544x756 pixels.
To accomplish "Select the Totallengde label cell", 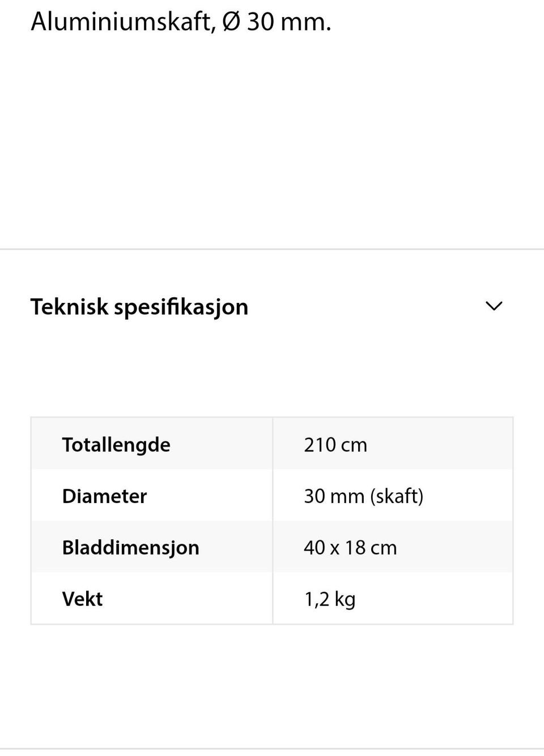I will pos(152,444).
